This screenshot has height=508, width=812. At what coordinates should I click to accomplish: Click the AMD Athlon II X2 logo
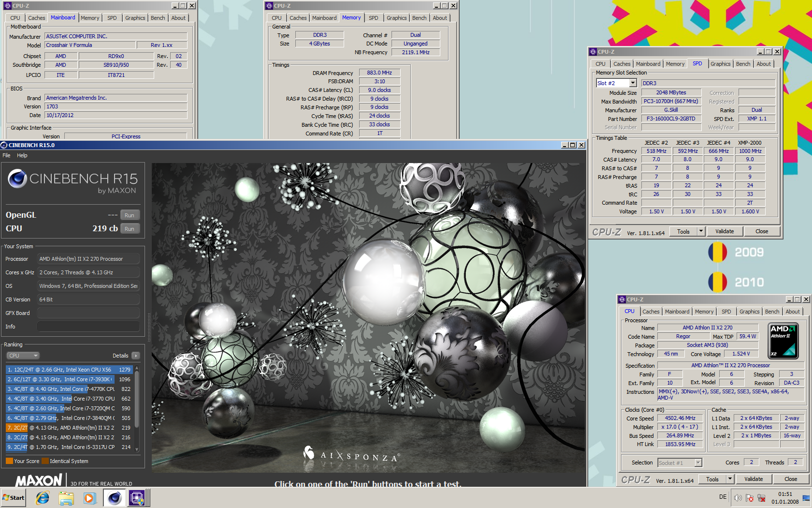coord(783,341)
